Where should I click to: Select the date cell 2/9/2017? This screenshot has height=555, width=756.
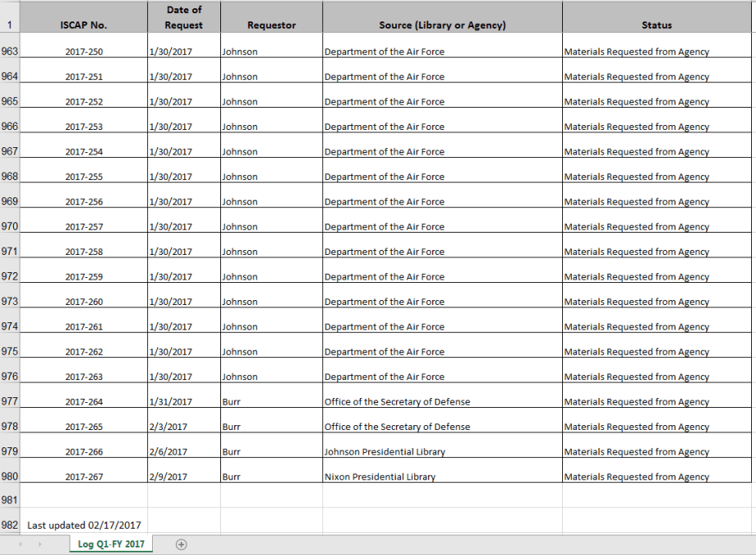point(183,477)
